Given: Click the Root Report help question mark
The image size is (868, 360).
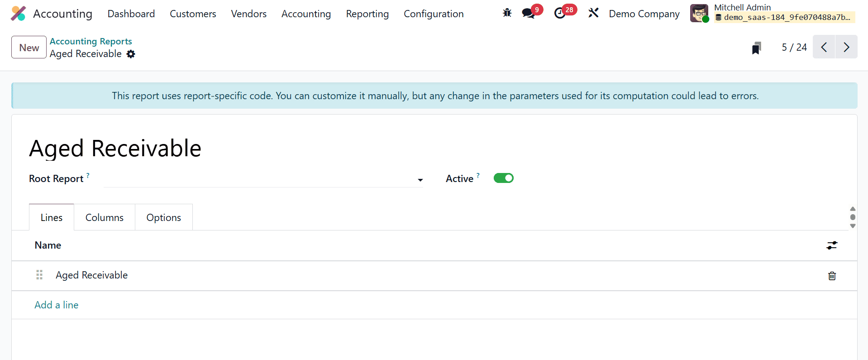Looking at the screenshot, I should [88, 175].
